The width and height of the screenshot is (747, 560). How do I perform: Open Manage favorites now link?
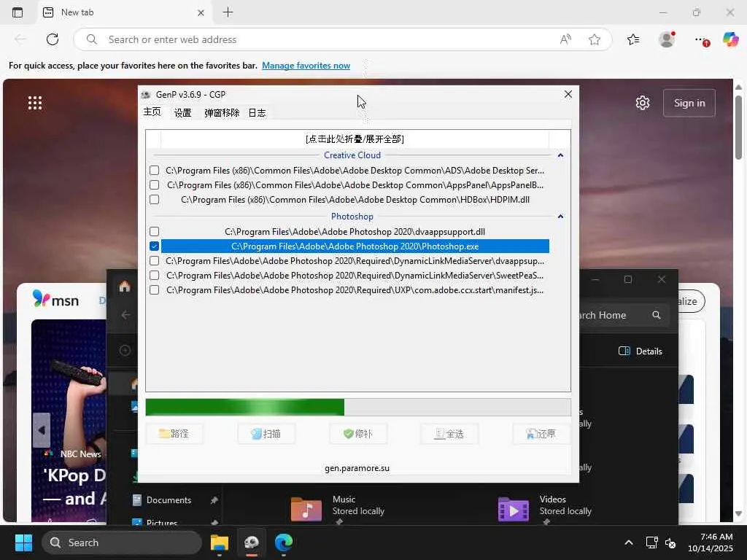(x=306, y=66)
